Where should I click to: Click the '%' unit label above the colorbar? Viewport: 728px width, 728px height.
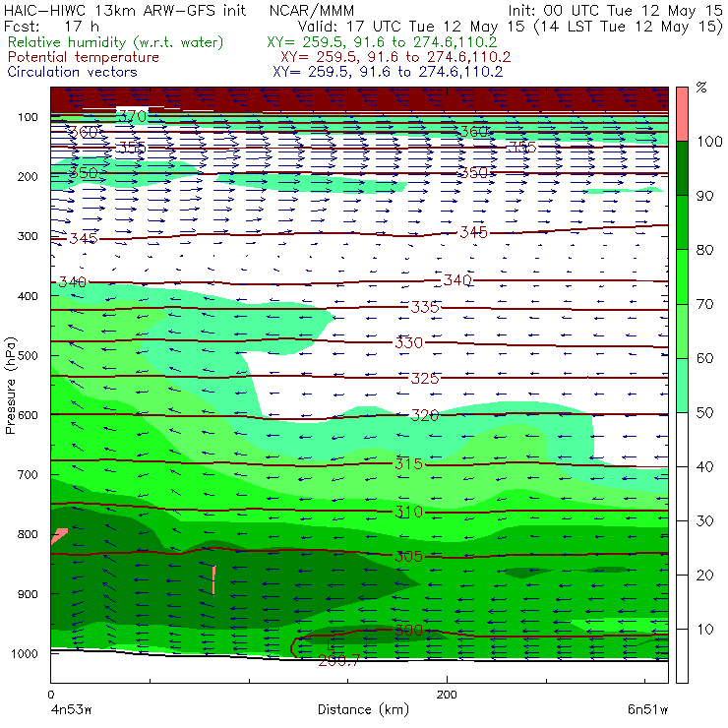(x=701, y=87)
